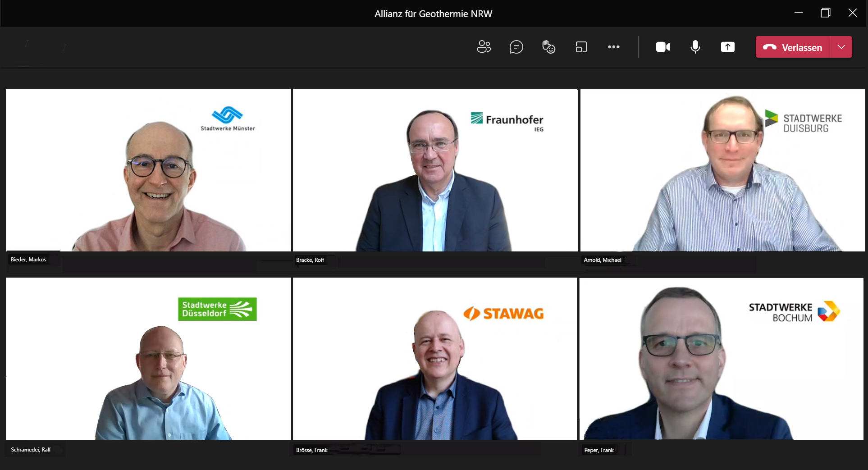The image size is (868, 470).
Task: Click the Bracke, Rolf name label
Action: click(310, 260)
